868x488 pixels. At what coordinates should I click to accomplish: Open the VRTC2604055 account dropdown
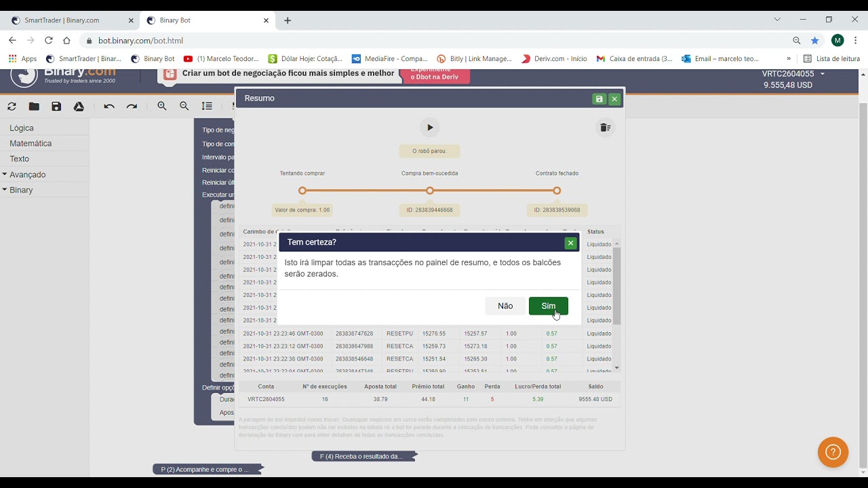[x=793, y=74]
